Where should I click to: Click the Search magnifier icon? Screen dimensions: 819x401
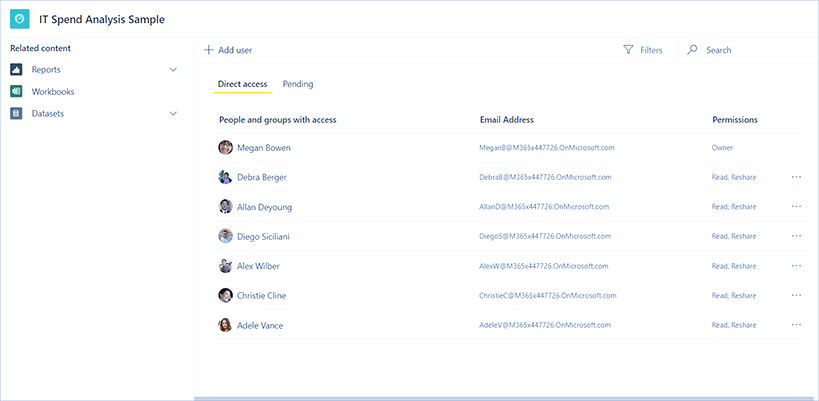pos(692,50)
